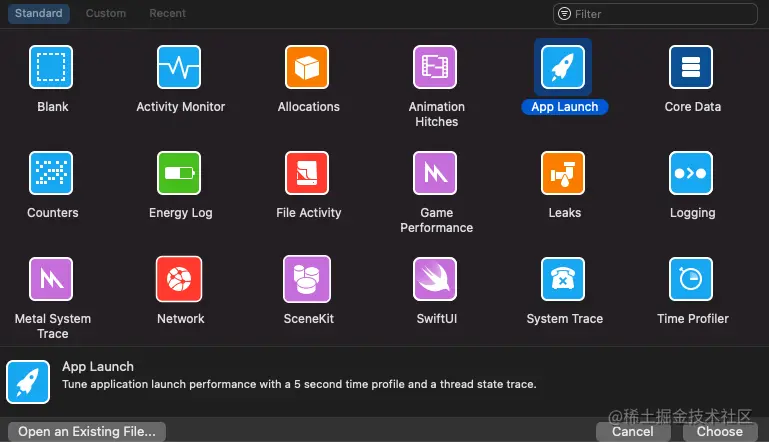
Task: Click the Activity Monitor label text
Action: coord(180,107)
